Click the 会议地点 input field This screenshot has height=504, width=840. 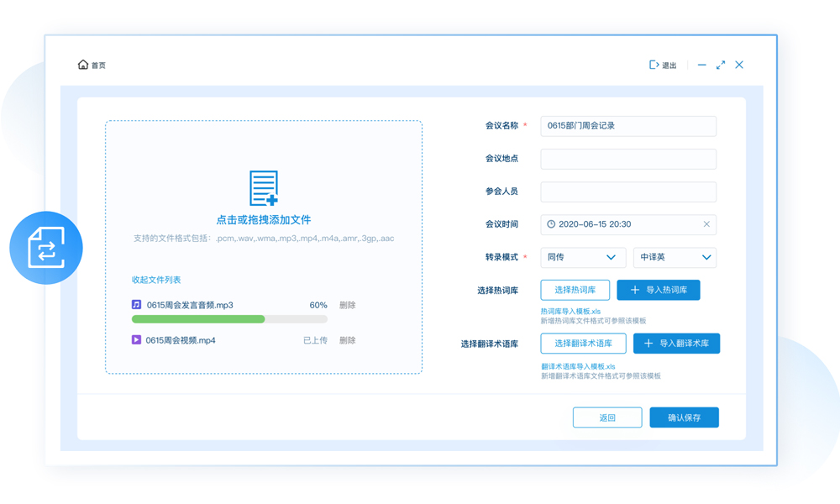pyautogui.click(x=628, y=159)
